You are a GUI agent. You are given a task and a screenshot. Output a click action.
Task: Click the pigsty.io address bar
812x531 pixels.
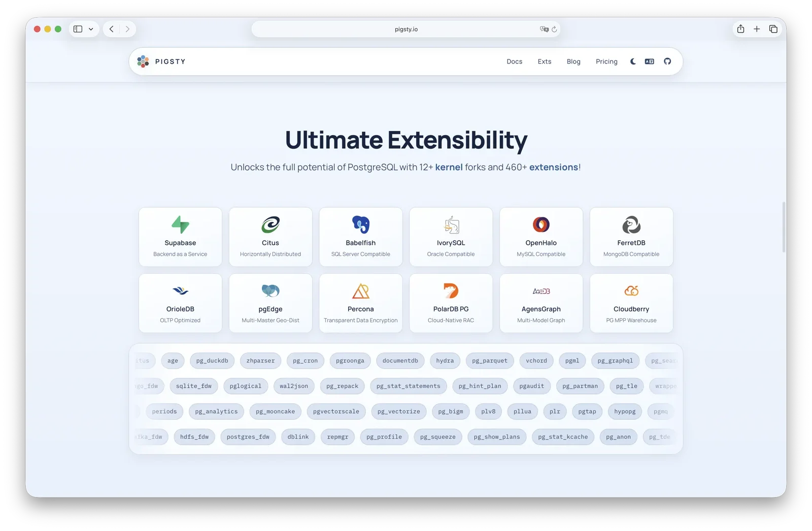[405, 29]
